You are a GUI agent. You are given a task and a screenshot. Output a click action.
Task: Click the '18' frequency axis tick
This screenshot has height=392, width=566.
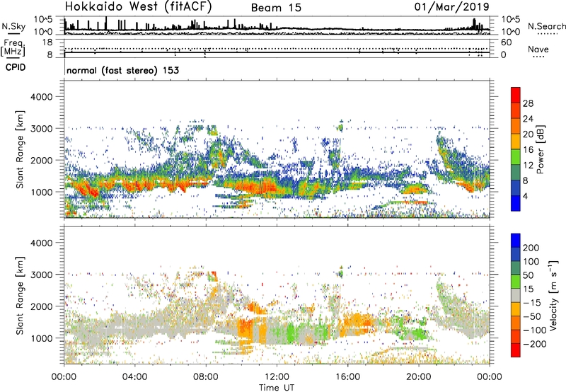point(47,42)
